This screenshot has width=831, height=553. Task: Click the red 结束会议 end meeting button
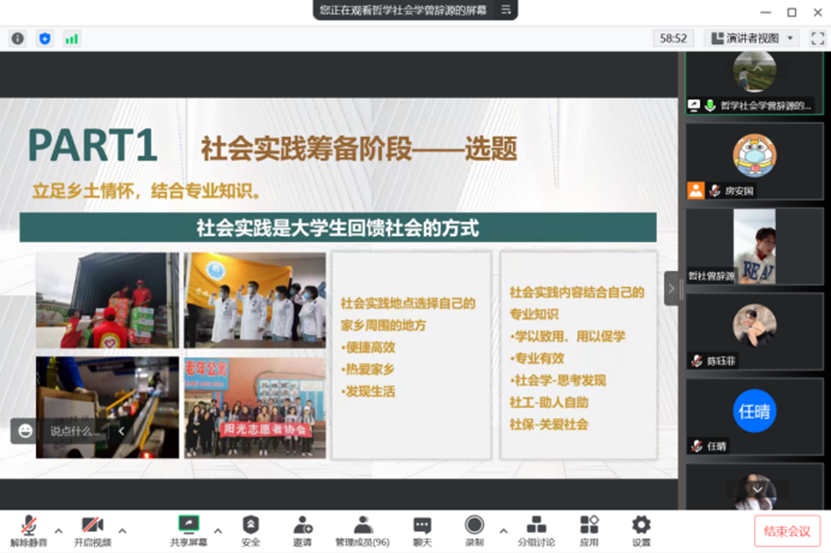pyautogui.click(x=787, y=531)
